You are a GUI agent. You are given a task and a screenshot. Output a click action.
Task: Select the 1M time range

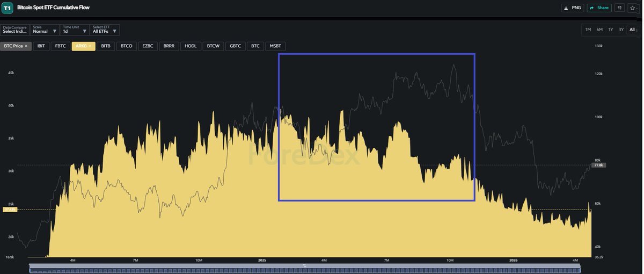588,30
